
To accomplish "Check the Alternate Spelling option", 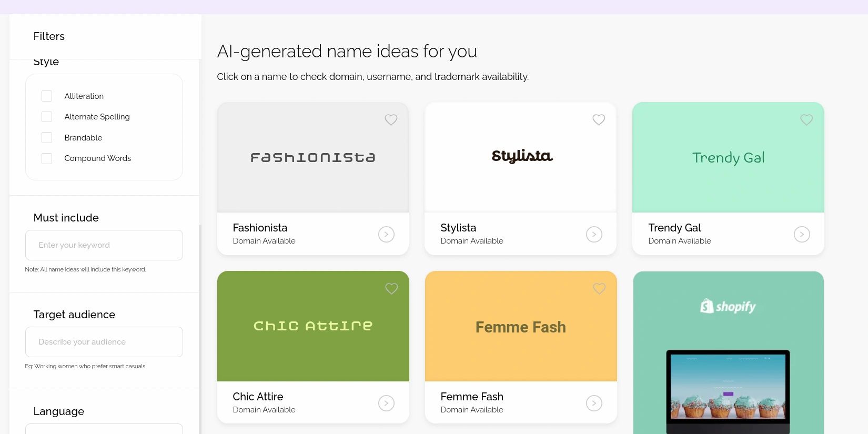I will click(x=47, y=117).
